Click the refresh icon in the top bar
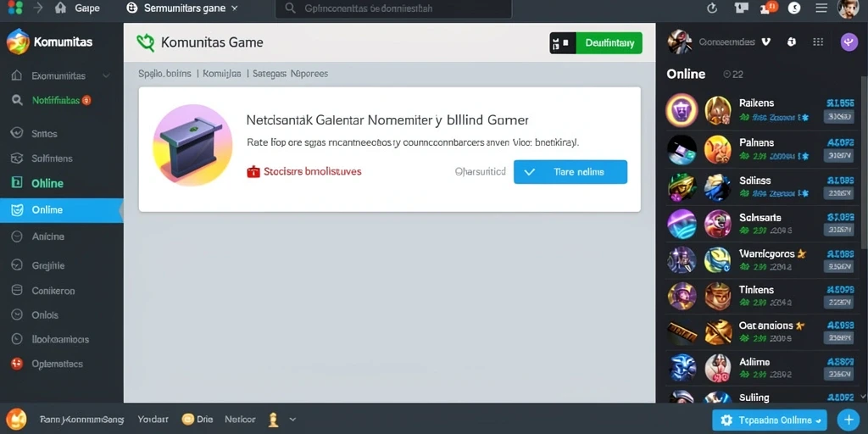 712,8
